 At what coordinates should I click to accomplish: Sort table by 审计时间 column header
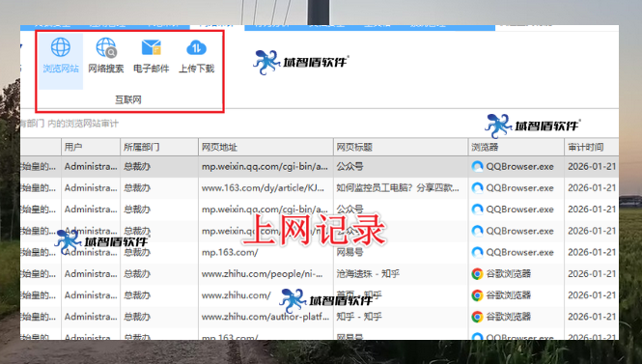[592, 147]
